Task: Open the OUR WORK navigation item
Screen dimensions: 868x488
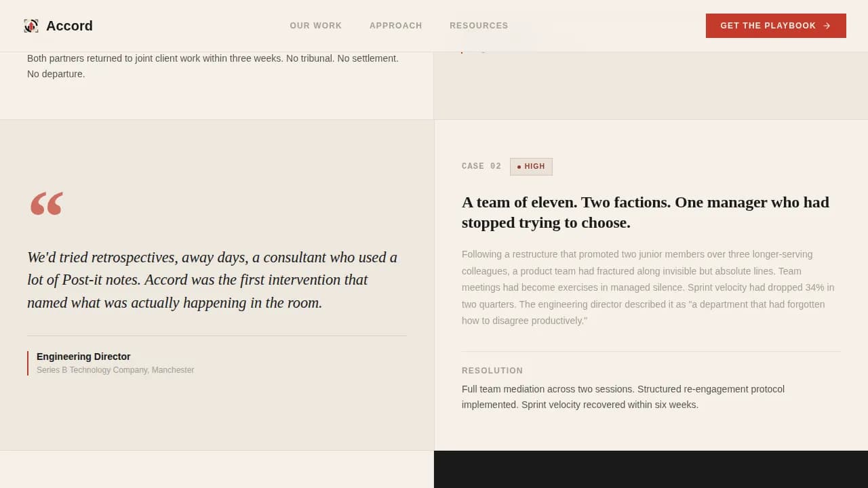Action: (316, 26)
